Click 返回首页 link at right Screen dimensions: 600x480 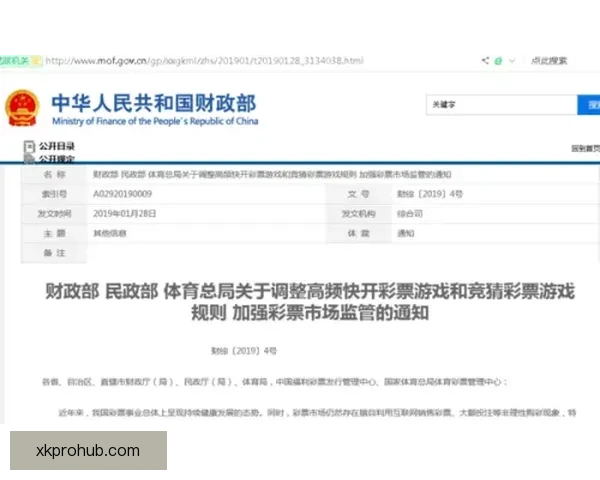coord(585,149)
